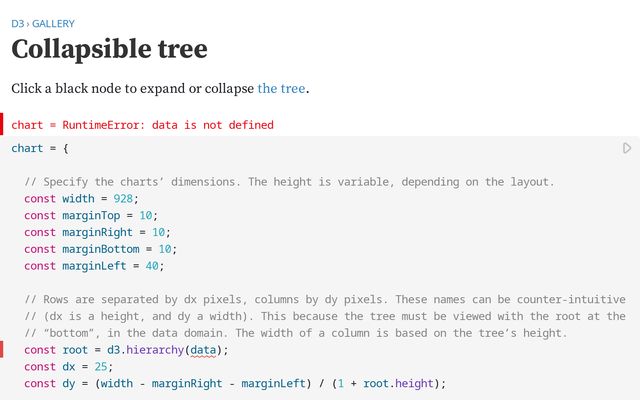
Task: Open the D3 breadcrumb link
Action: pyautogui.click(x=17, y=23)
